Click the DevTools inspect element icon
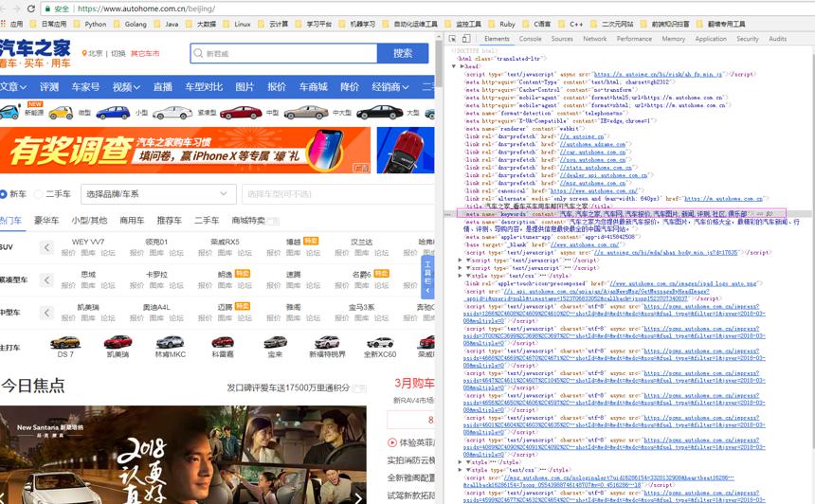This screenshot has height=504, width=815. coord(452,39)
